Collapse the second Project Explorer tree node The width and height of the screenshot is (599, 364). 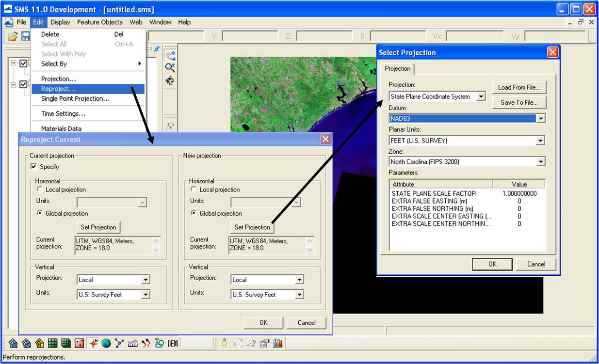click(14, 84)
